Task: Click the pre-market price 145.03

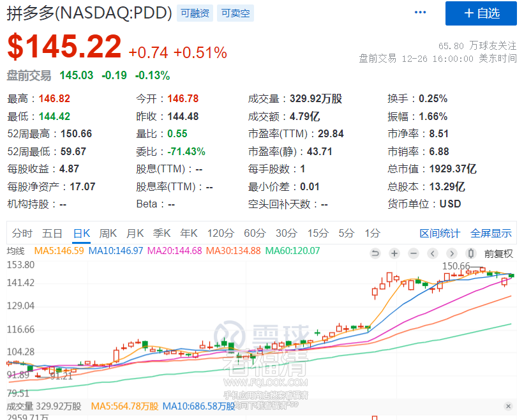Action: coord(77,75)
